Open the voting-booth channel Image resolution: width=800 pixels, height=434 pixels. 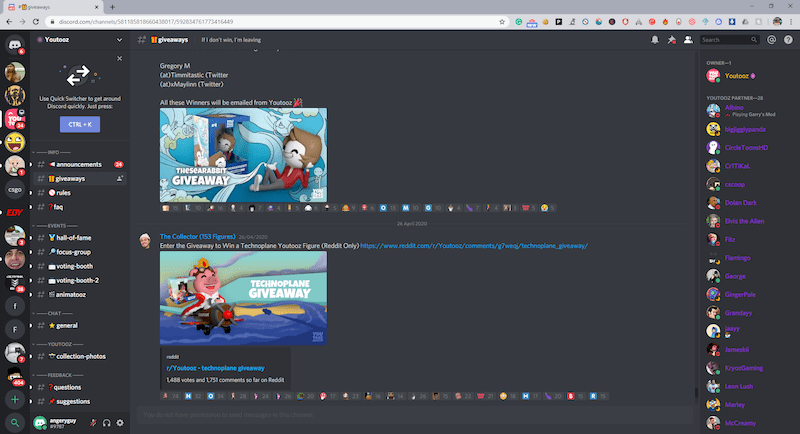(x=80, y=266)
